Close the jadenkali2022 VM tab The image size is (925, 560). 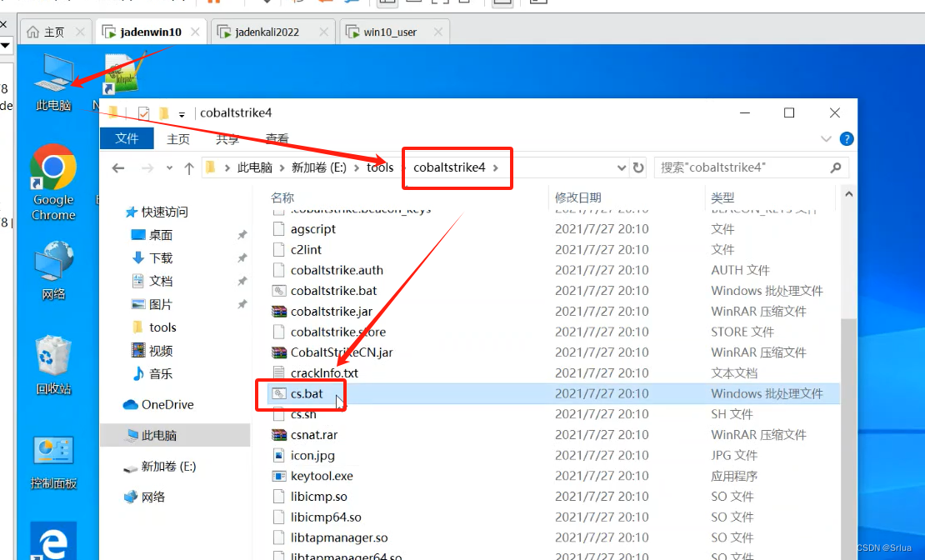323,32
